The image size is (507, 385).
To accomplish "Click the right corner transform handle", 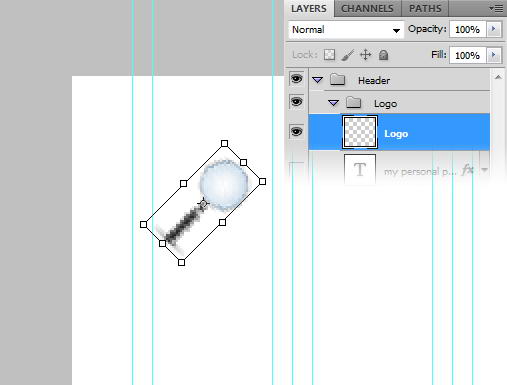I will [262, 181].
